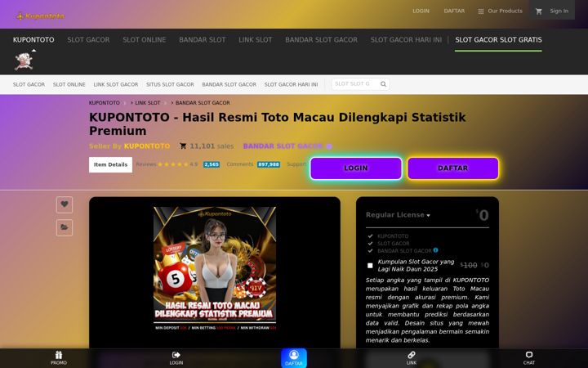
Task: Select BANDAR SLOT GACOR in main navigation
Action: tap(322, 40)
